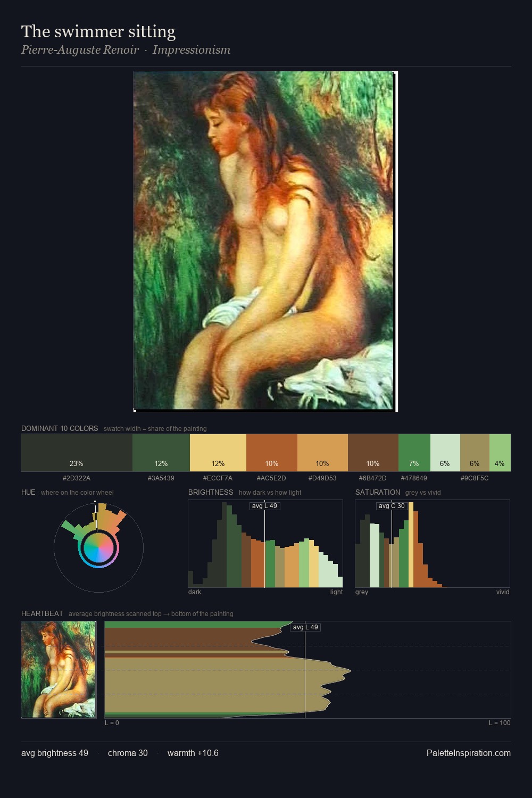Click the light green 4% swatch
Viewport: 532px width, 798px height.
[500, 453]
